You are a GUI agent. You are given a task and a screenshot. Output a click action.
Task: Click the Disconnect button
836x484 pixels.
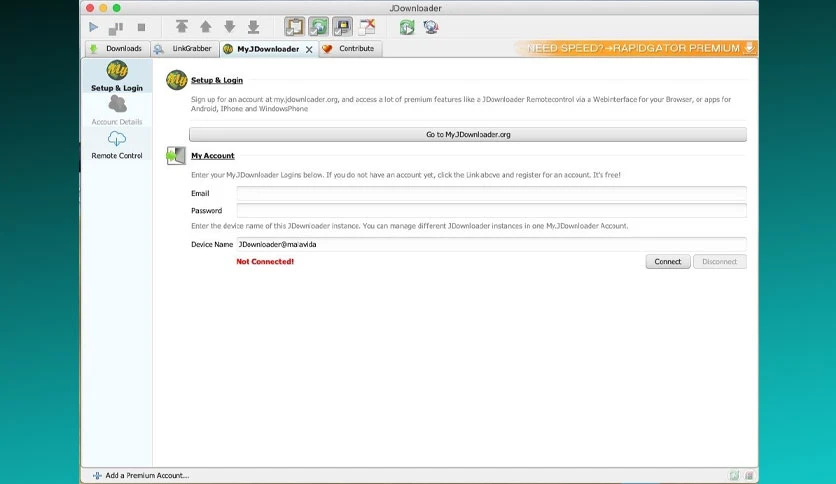pyautogui.click(x=720, y=262)
